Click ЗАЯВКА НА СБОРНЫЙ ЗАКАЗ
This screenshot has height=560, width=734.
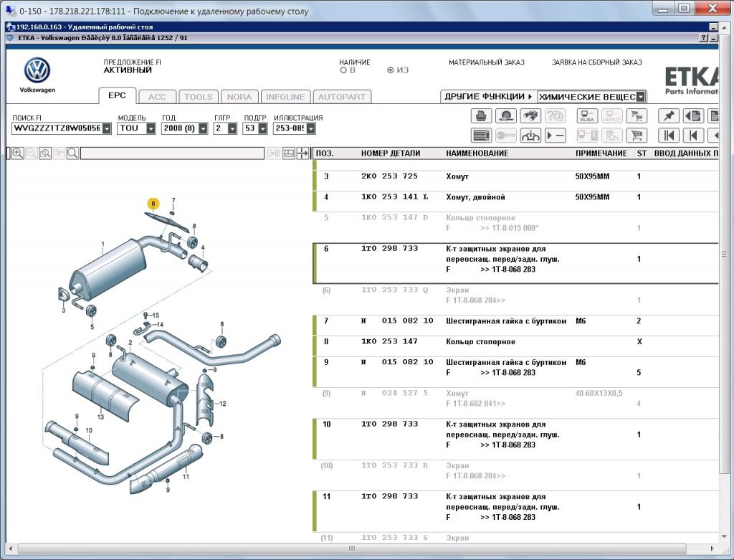[x=597, y=62]
